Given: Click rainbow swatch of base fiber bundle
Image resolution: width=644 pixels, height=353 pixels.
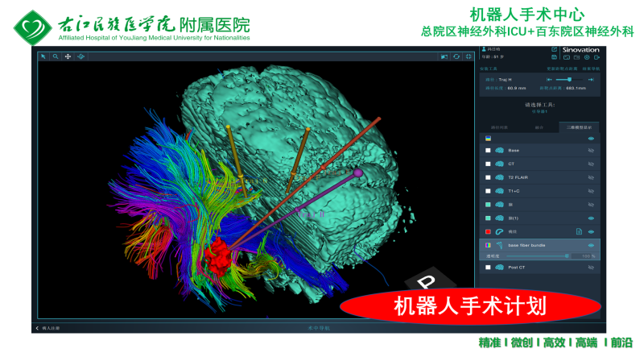Looking at the screenshot, I should click(x=488, y=245).
